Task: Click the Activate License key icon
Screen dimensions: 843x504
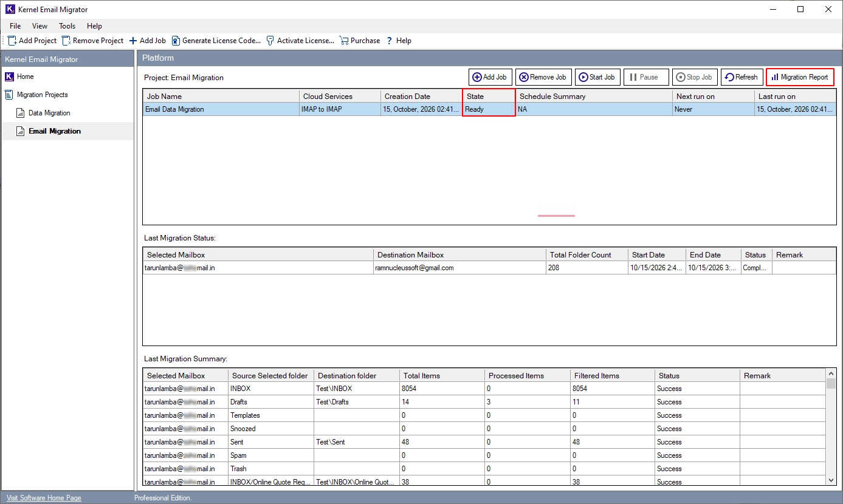Action: (x=270, y=41)
